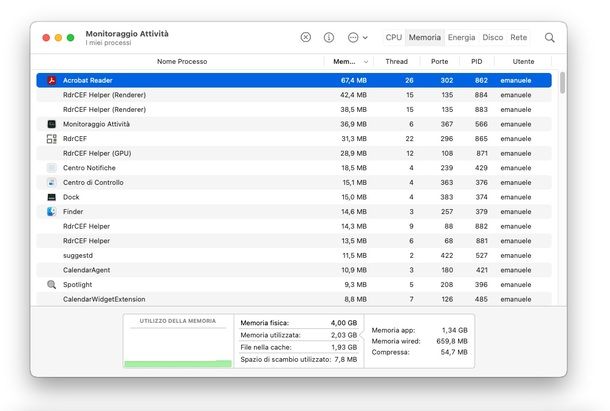Click the Acrobat Reader app icon

click(51, 80)
